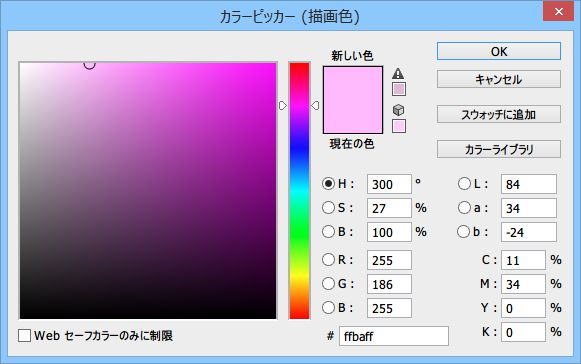Enable the Web セーフカラーのみに制限 checkbox
The image size is (581, 364).
(x=24, y=336)
